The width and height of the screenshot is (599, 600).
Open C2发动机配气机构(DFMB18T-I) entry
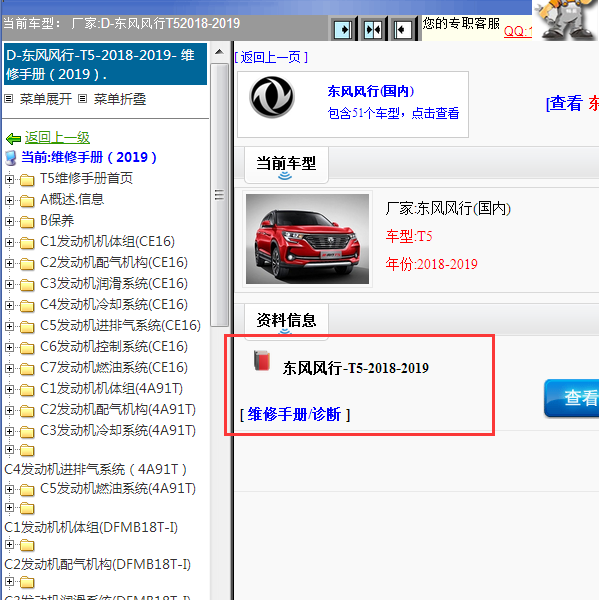pos(97,564)
